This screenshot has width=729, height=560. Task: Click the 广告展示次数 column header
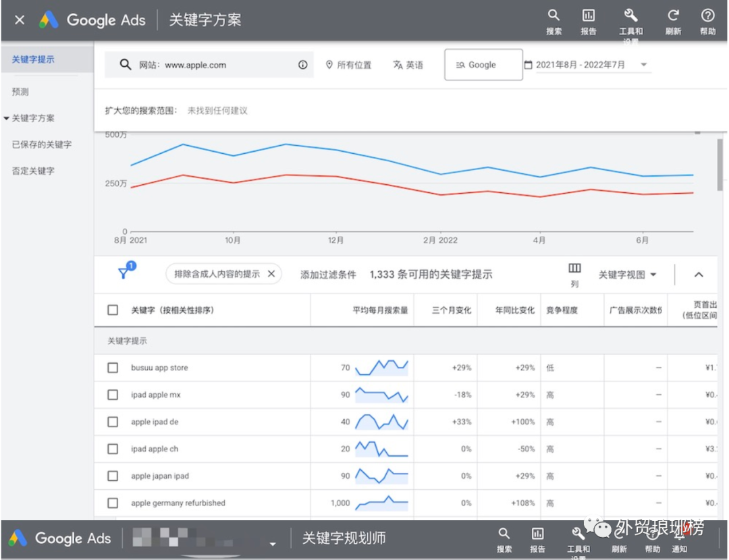tap(636, 310)
